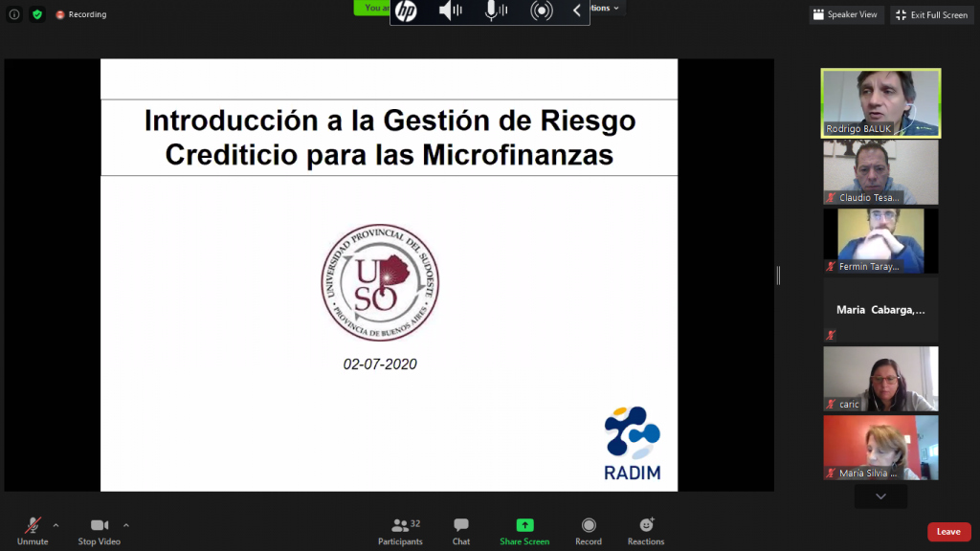Click the green encryption shield icon

pos(37,14)
